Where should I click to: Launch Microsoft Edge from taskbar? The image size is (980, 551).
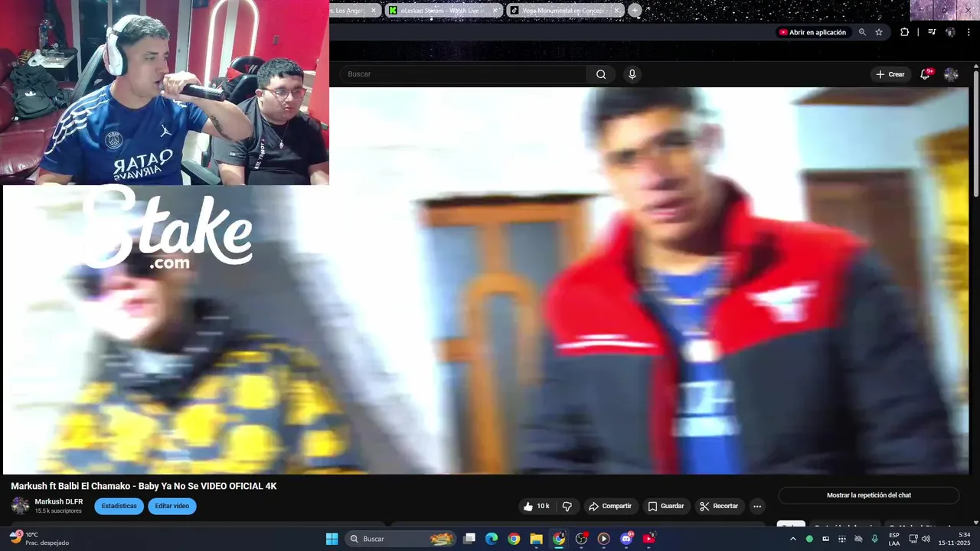[492, 539]
